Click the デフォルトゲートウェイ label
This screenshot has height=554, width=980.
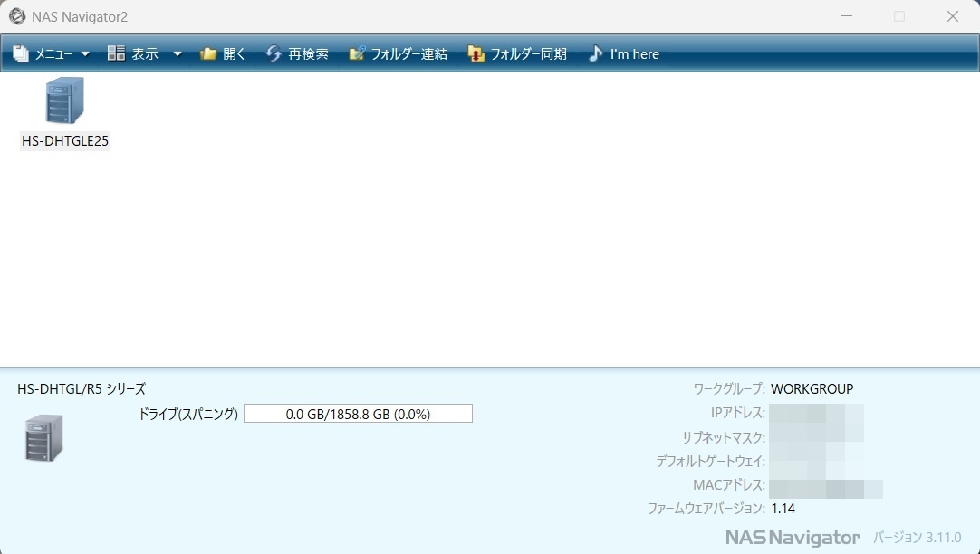coord(711,461)
